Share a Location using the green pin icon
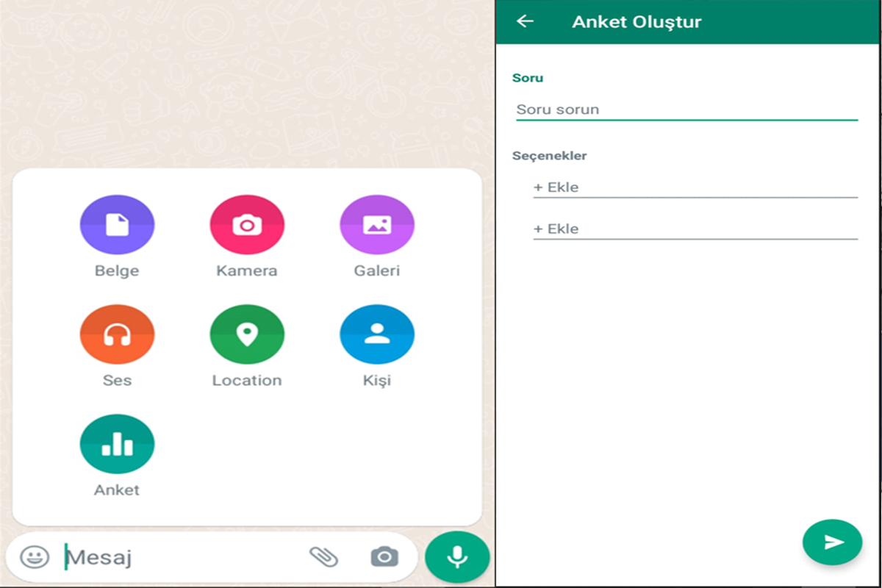 [247, 334]
